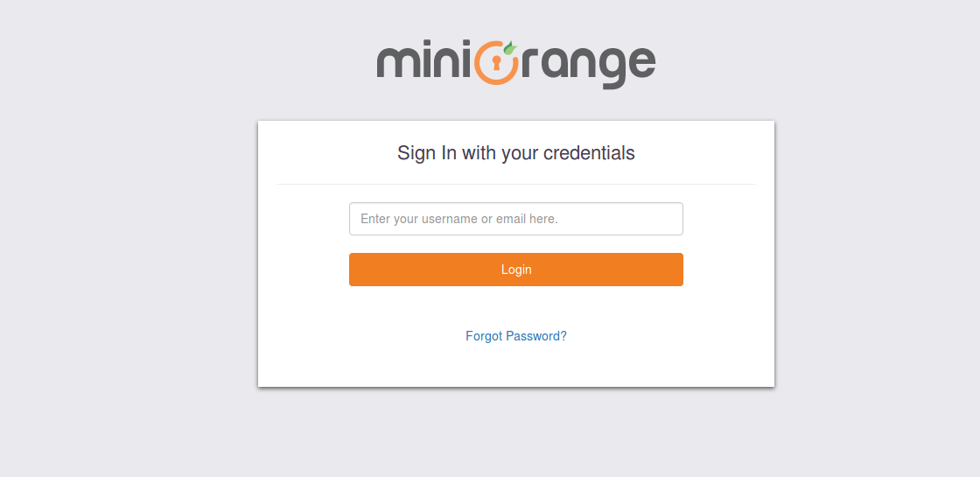Click the words "Sign In" in the heading

point(427,153)
